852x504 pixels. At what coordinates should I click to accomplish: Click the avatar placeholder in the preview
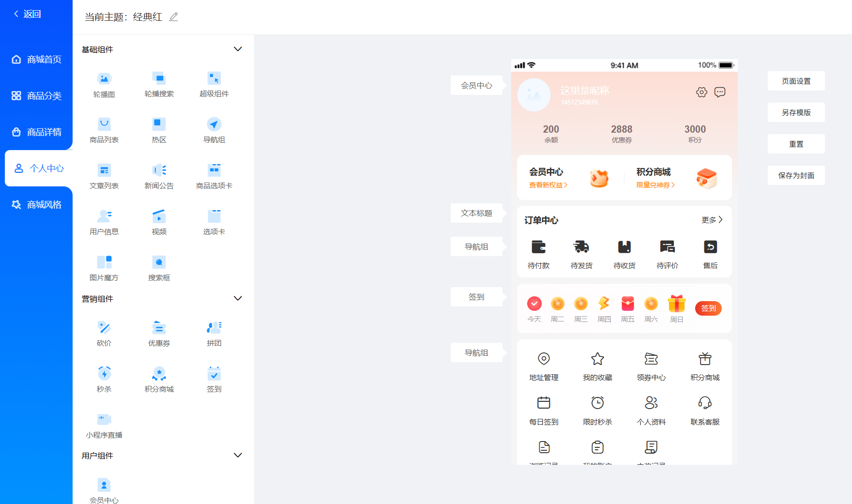(x=534, y=95)
